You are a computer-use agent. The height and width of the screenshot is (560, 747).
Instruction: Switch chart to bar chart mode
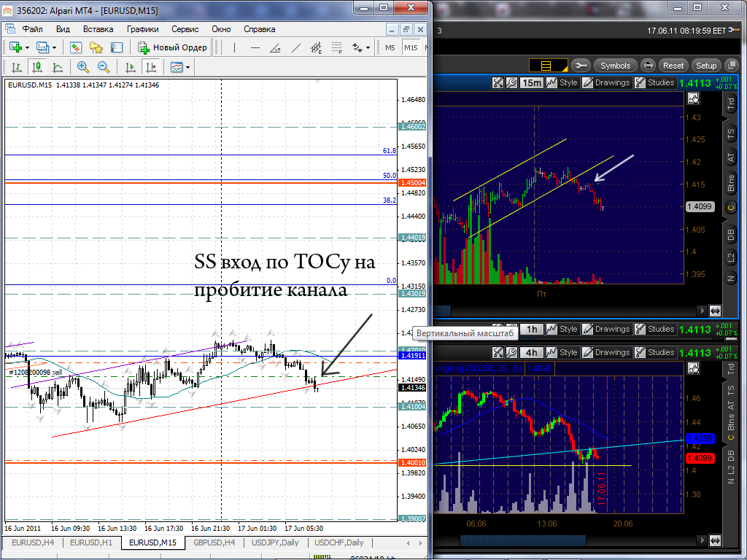point(17,67)
